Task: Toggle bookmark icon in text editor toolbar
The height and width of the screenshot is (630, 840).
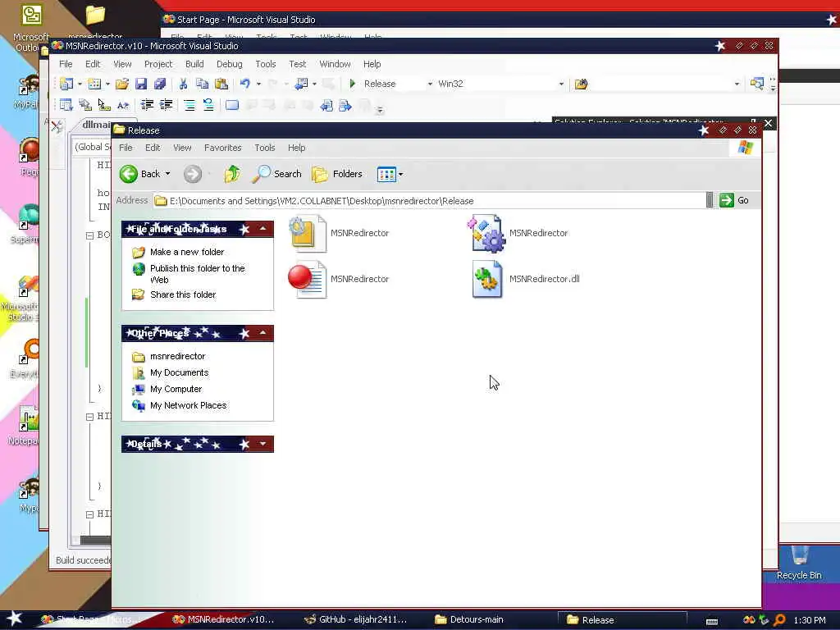Action: pyautogui.click(x=232, y=105)
